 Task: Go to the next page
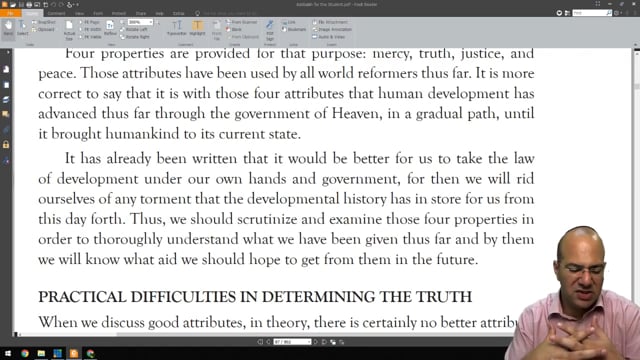(316, 342)
